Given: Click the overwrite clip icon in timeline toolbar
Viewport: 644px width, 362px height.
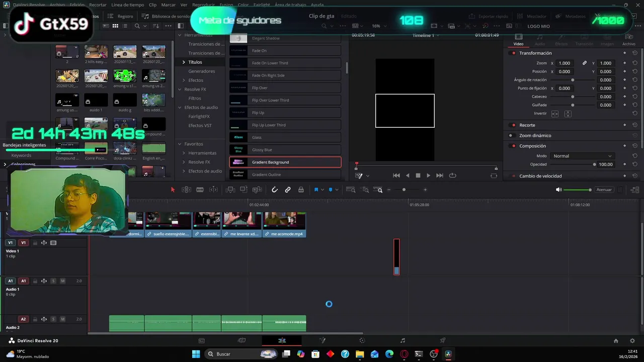Looking at the screenshot, I should tap(244, 190).
